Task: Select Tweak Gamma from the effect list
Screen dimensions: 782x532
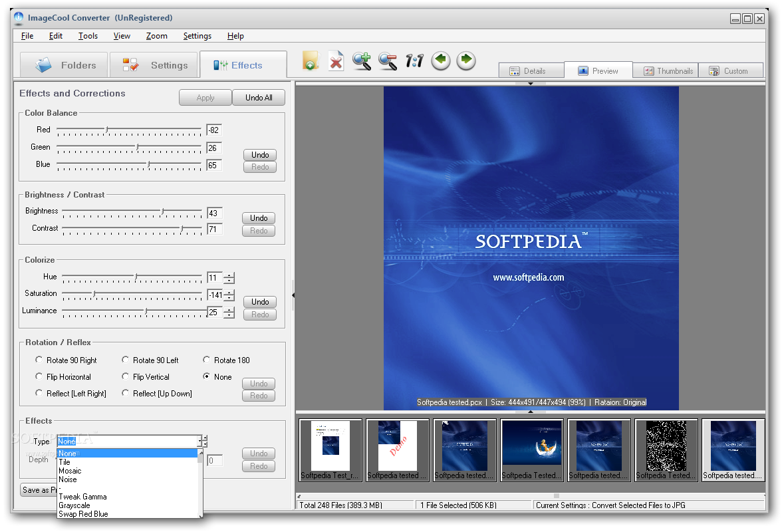Action: pos(128,497)
